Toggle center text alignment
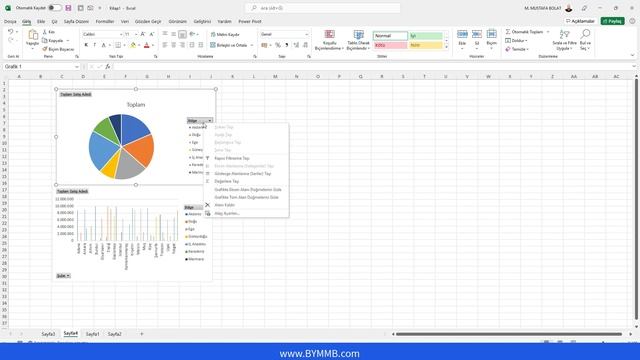 pyautogui.click(x=173, y=45)
